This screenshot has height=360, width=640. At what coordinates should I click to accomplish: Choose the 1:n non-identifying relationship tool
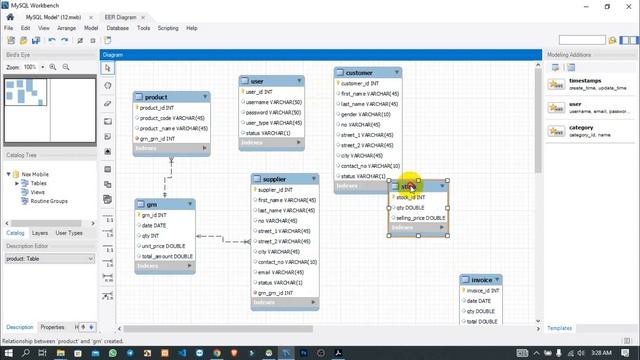point(108,233)
